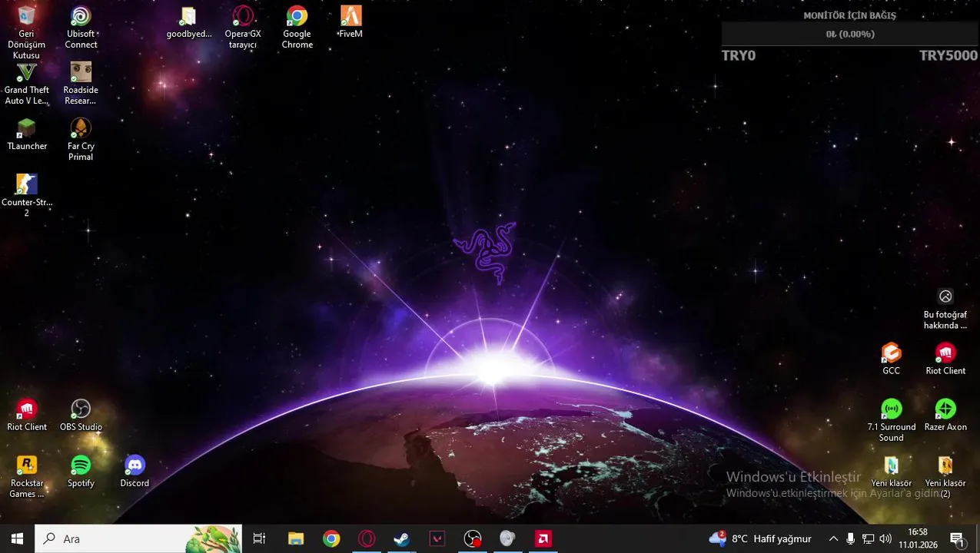The width and height of the screenshot is (980, 553).
Task: Launch Ubisoft Connect desktop shortcut
Action: (81, 28)
